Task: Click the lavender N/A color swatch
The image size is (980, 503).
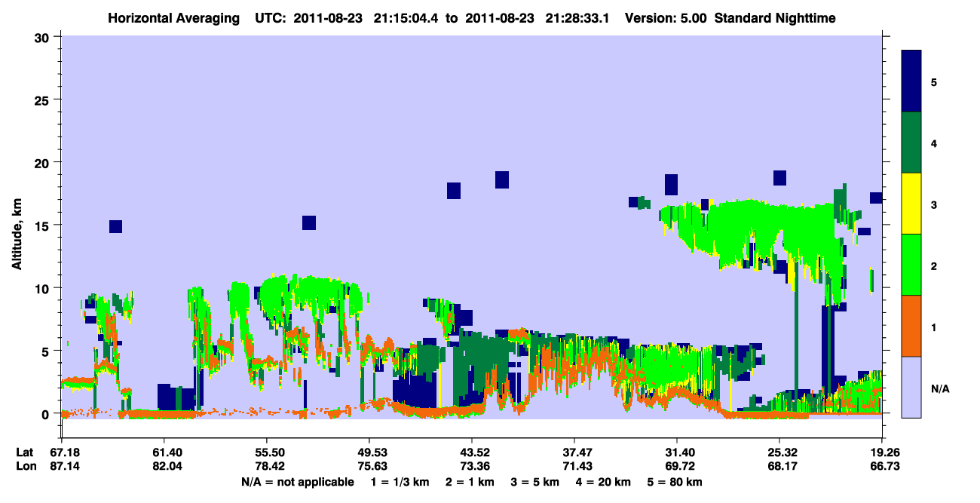Action: pos(911,387)
